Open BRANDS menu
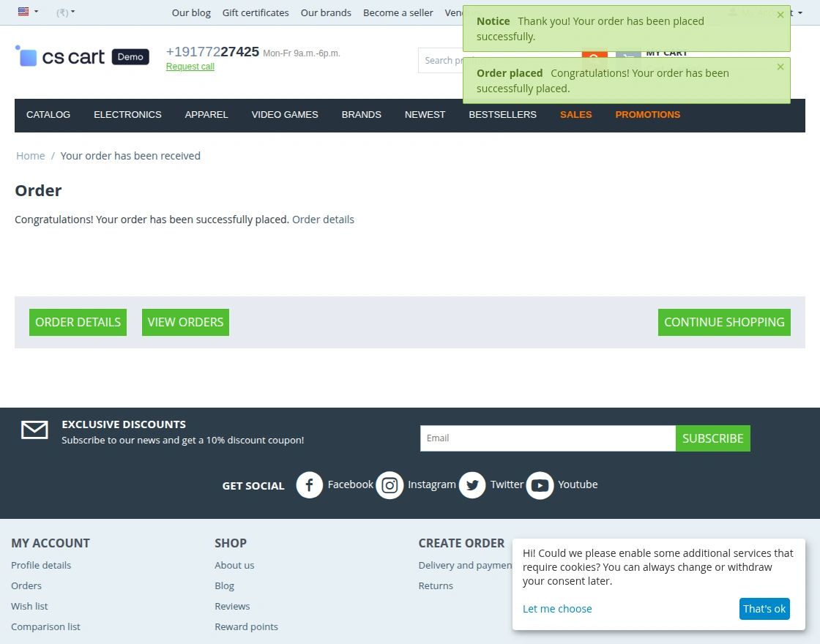 click(362, 114)
